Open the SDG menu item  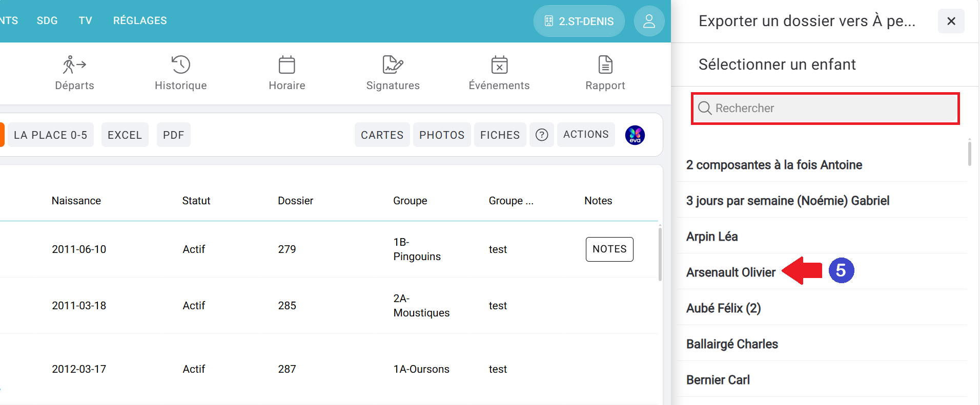pyautogui.click(x=47, y=20)
